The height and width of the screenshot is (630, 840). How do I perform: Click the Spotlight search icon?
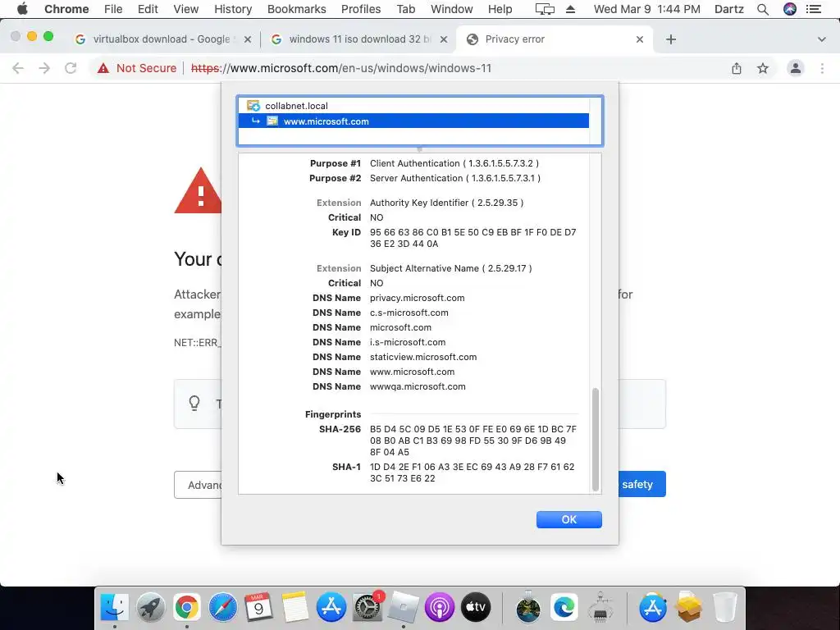(762, 9)
